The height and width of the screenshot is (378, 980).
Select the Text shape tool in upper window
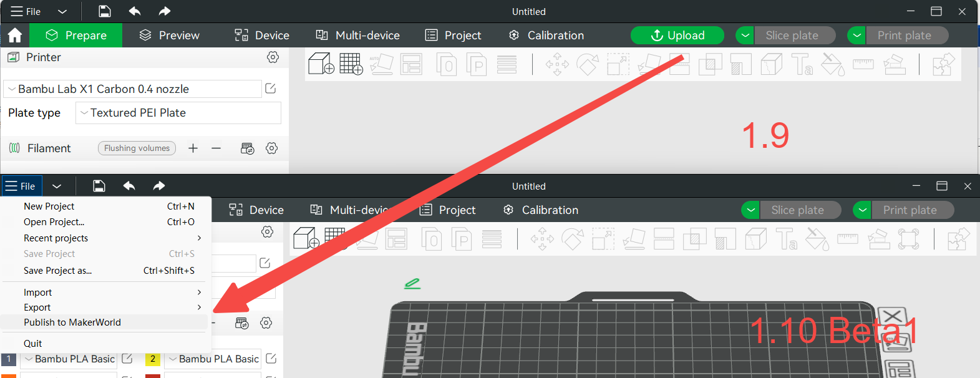click(x=802, y=64)
